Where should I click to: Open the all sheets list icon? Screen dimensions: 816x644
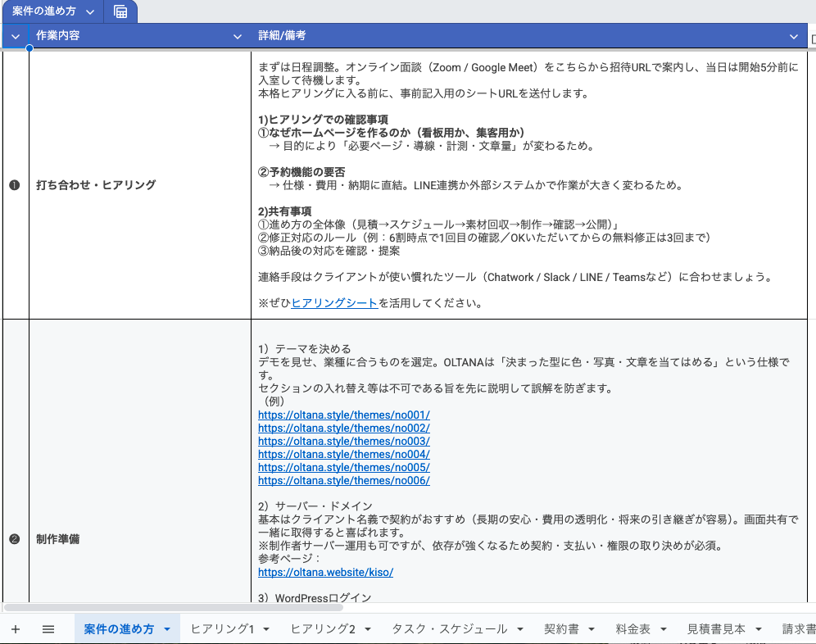coord(48,629)
